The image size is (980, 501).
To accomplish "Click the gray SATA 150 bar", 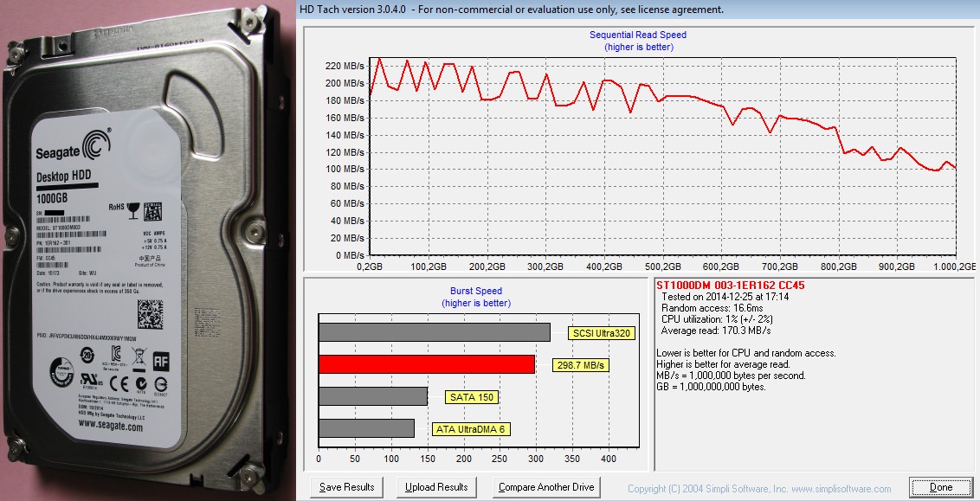I will click(373, 396).
